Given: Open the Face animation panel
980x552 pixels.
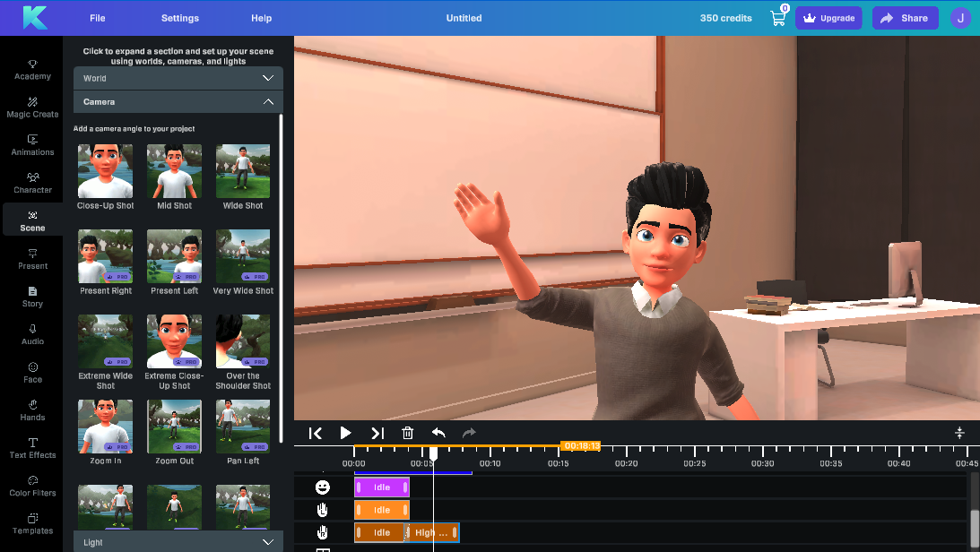Looking at the screenshot, I should pos(32,371).
